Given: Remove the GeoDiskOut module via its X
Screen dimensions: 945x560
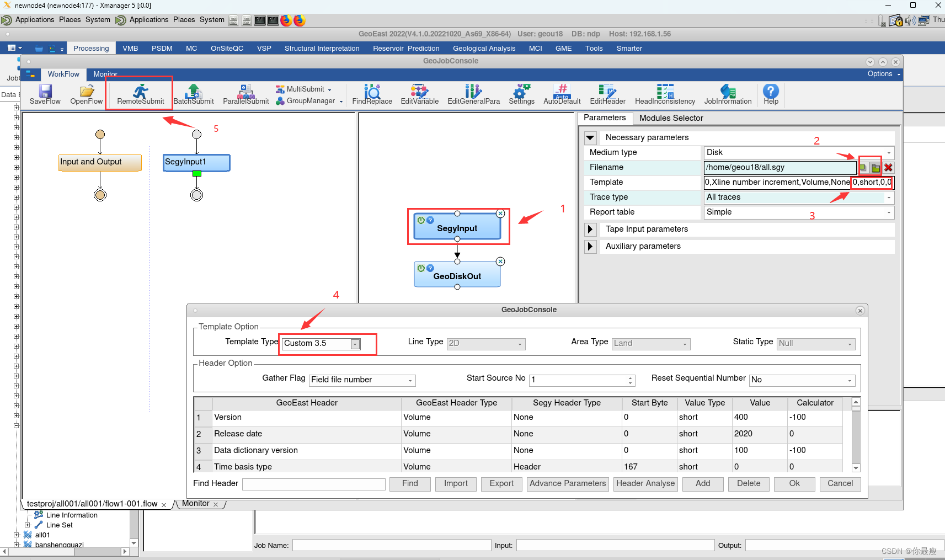Looking at the screenshot, I should click(x=500, y=262).
